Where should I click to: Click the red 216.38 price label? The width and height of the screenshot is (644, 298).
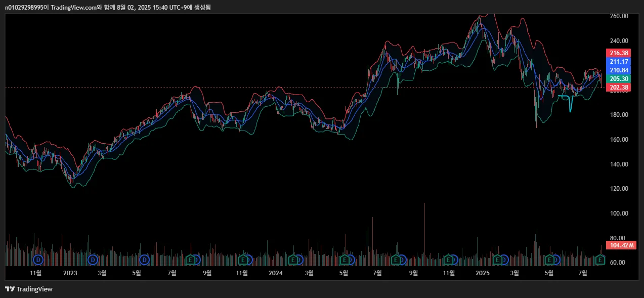coord(619,53)
